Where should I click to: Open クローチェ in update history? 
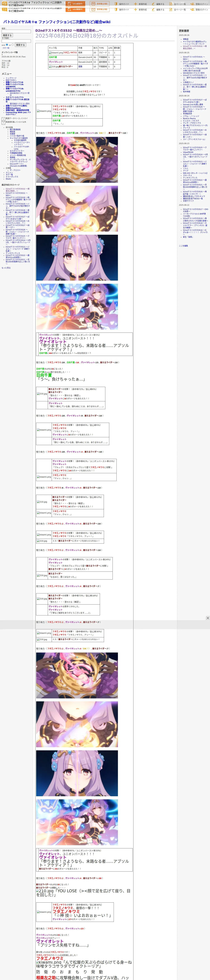(188, 175)
